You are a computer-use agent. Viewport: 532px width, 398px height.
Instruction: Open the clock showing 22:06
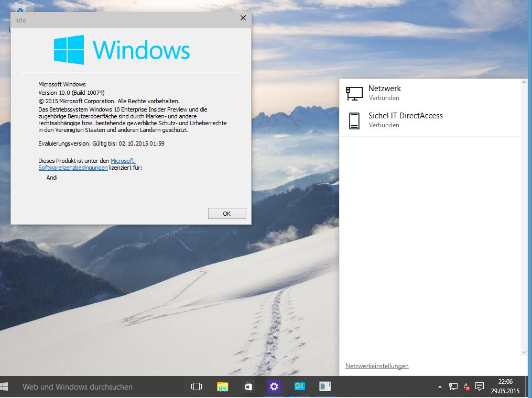point(505,386)
